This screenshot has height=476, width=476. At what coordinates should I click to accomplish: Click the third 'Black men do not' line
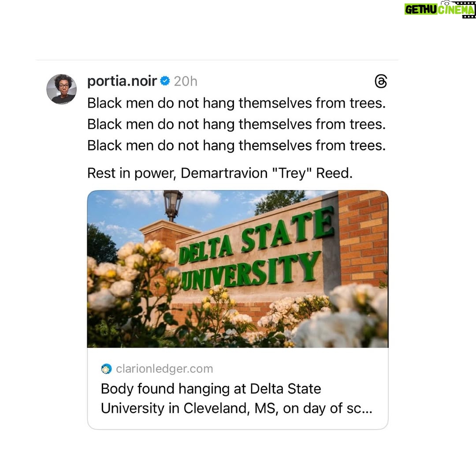(237, 146)
